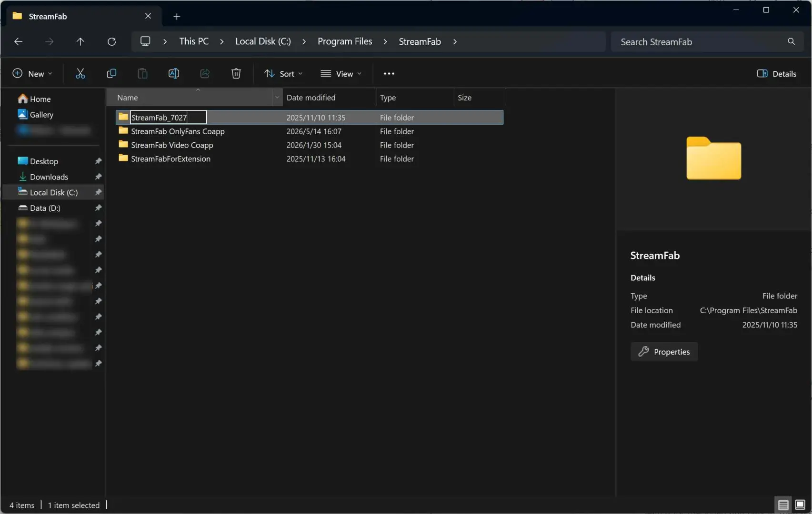Image resolution: width=812 pixels, height=514 pixels.
Task: Unpin Desktop from quick access
Action: (98, 161)
